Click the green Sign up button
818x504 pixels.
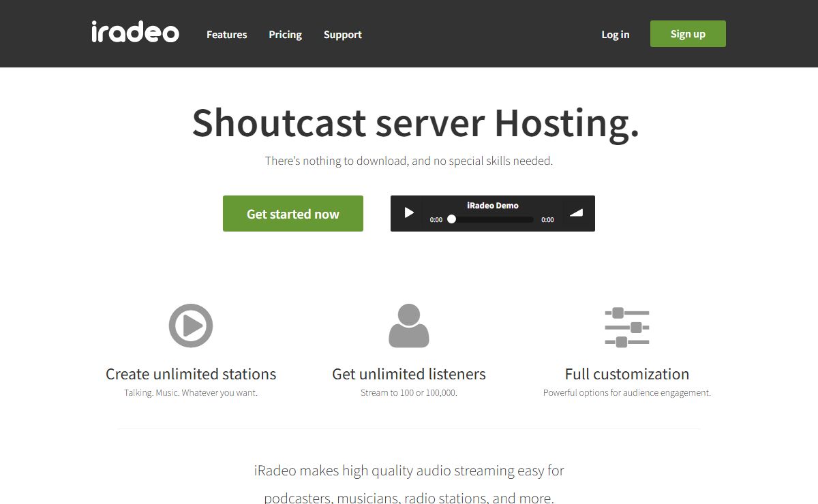(x=688, y=33)
